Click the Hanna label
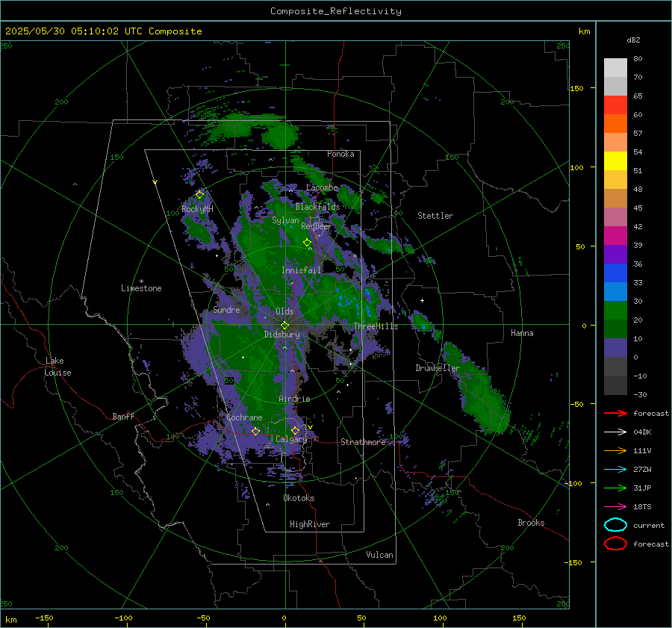 pyautogui.click(x=522, y=333)
